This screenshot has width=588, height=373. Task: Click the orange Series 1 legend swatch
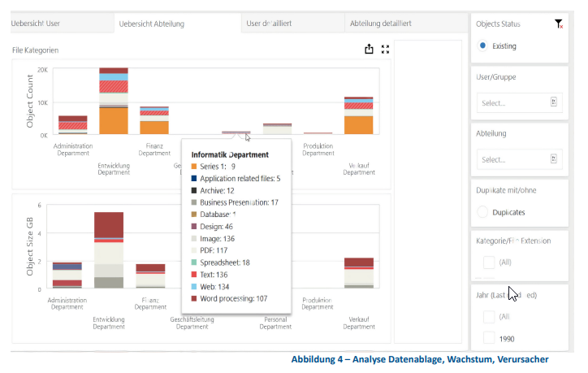(194, 167)
